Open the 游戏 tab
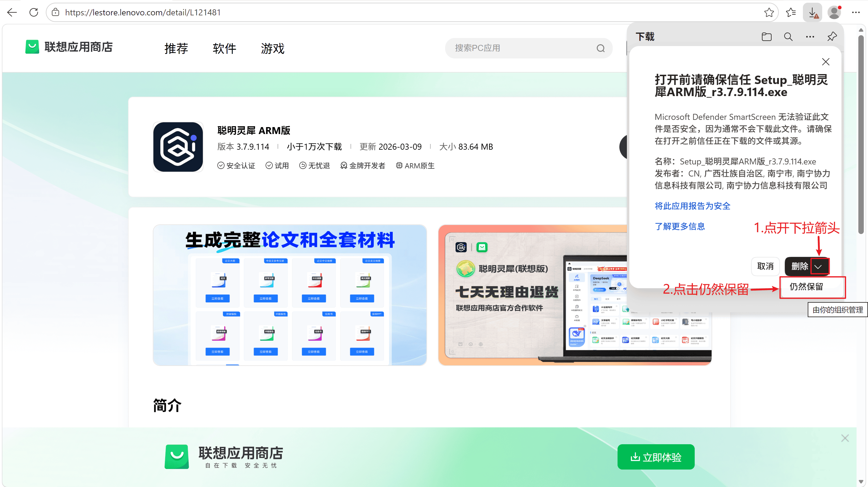Image resolution: width=868 pixels, height=487 pixels. 272,48
